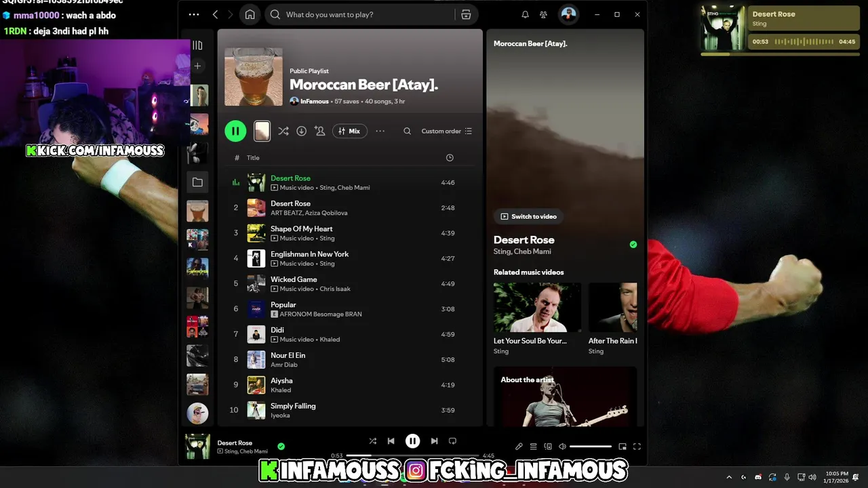Create a new playlist with plus icon
The image size is (868, 488).
coord(197,66)
